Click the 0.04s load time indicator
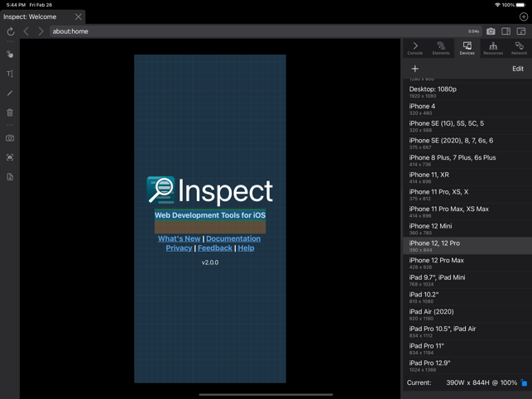Image resolution: width=532 pixels, height=399 pixels. [x=473, y=31]
